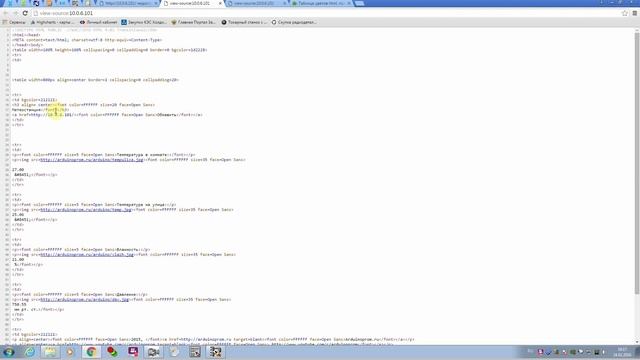Screen dimensions: 640x360
Task: Open the red-green circles taskbar app
Action: coord(112,352)
